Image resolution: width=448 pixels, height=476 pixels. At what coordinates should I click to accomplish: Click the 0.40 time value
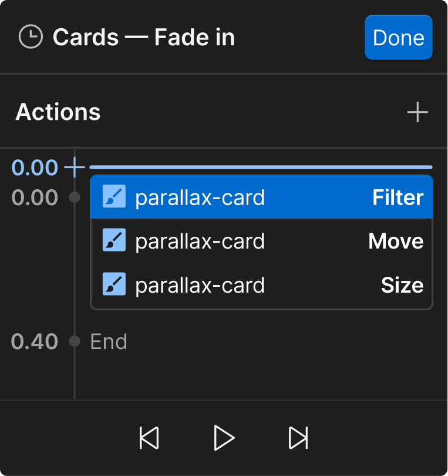35,341
